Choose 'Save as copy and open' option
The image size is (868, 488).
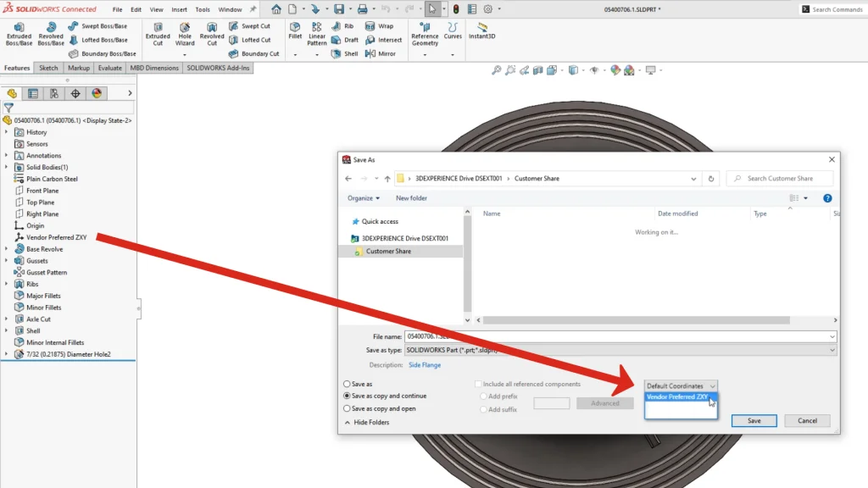(348, 408)
